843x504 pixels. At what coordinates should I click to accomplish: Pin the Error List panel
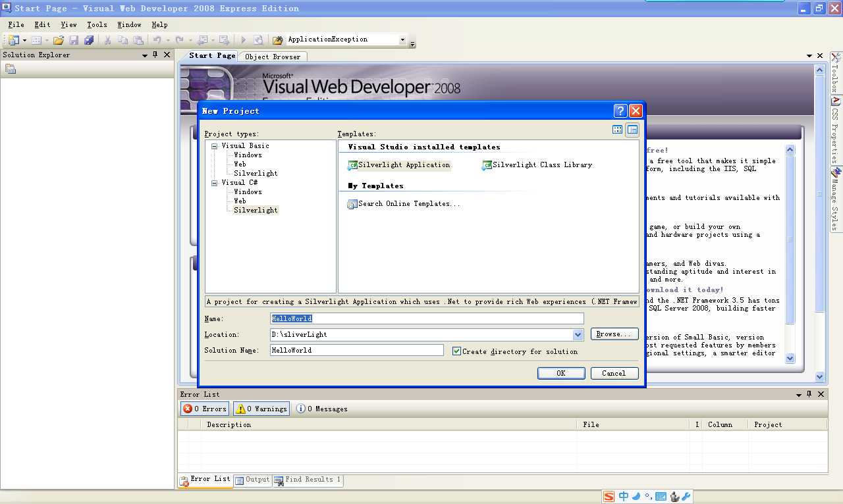tap(809, 394)
